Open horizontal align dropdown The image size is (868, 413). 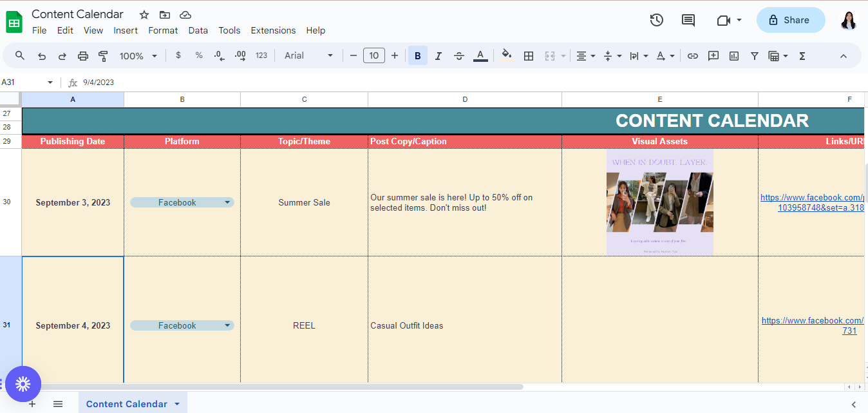[x=585, y=56]
